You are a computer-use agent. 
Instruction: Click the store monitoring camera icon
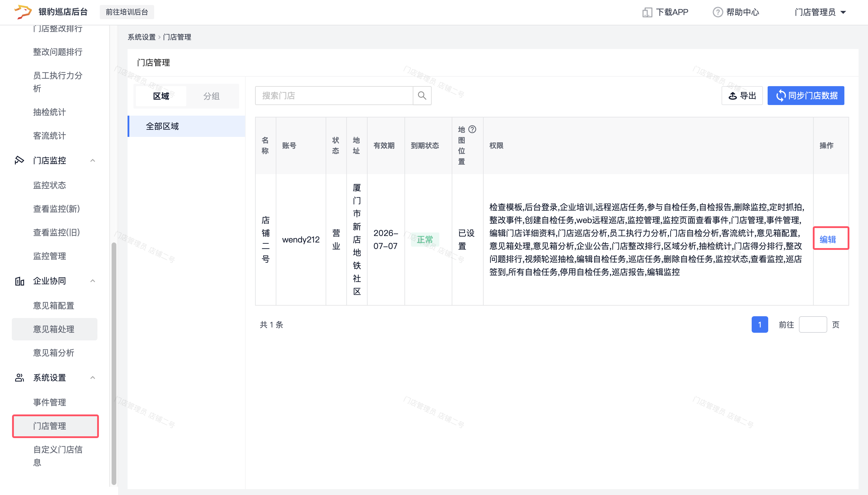click(19, 160)
